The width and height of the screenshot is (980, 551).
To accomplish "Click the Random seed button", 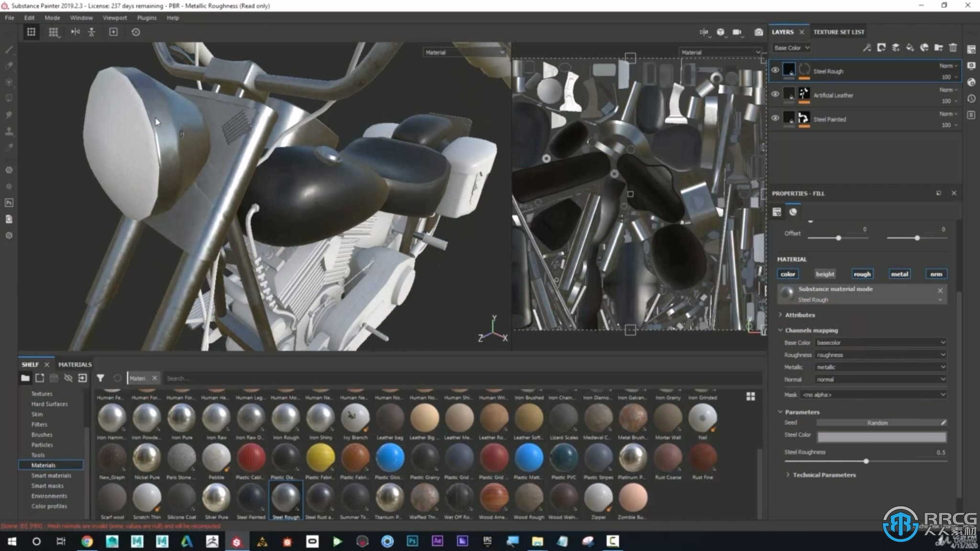I will coord(877,423).
